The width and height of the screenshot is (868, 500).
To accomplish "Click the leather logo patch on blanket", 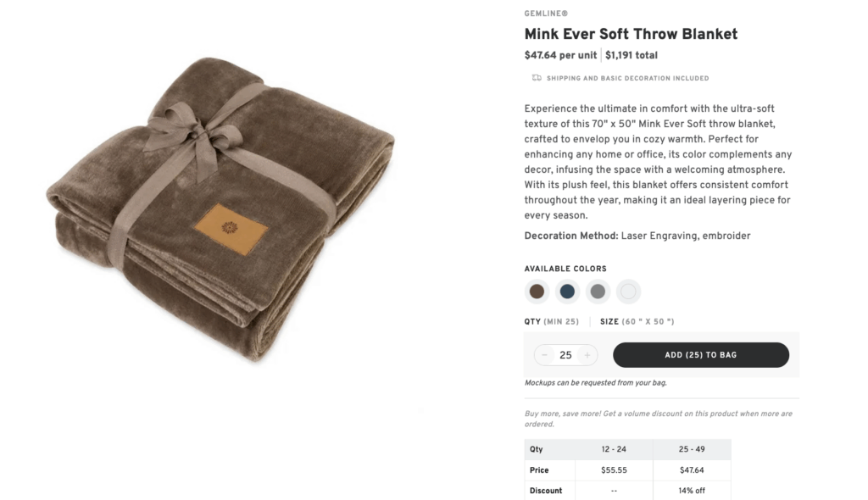I will 231,228.
